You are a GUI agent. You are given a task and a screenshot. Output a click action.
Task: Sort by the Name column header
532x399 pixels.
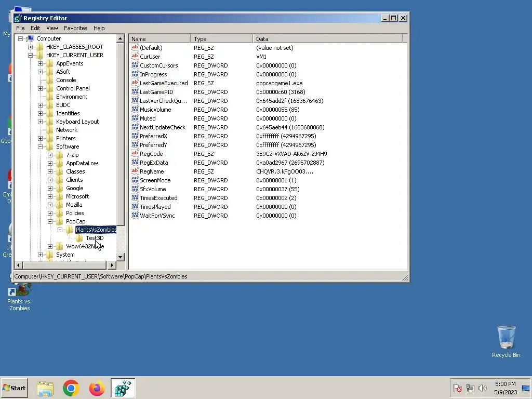tap(159, 39)
